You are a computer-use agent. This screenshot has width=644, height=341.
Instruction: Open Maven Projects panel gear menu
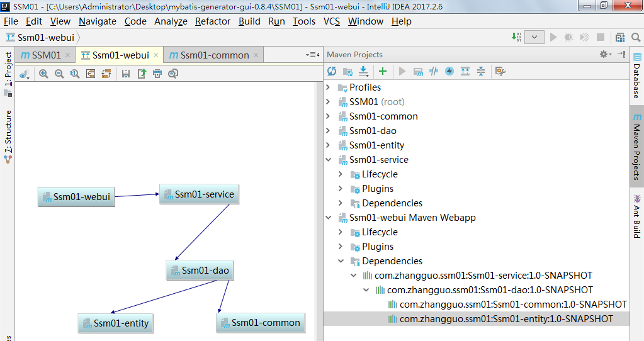point(606,54)
